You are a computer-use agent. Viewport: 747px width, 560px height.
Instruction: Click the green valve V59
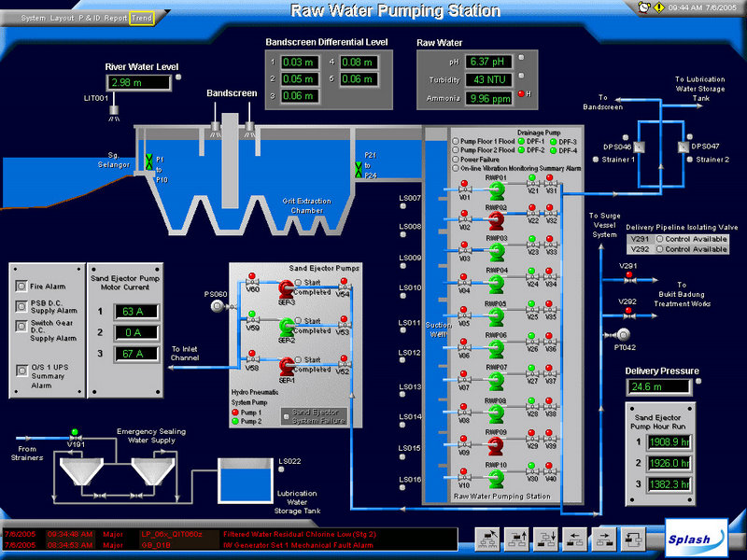click(x=251, y=319)
